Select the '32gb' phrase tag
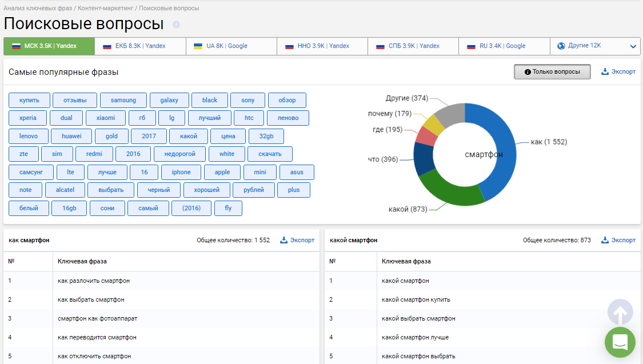Screen dimensions: 643x364 pos(266,136)
